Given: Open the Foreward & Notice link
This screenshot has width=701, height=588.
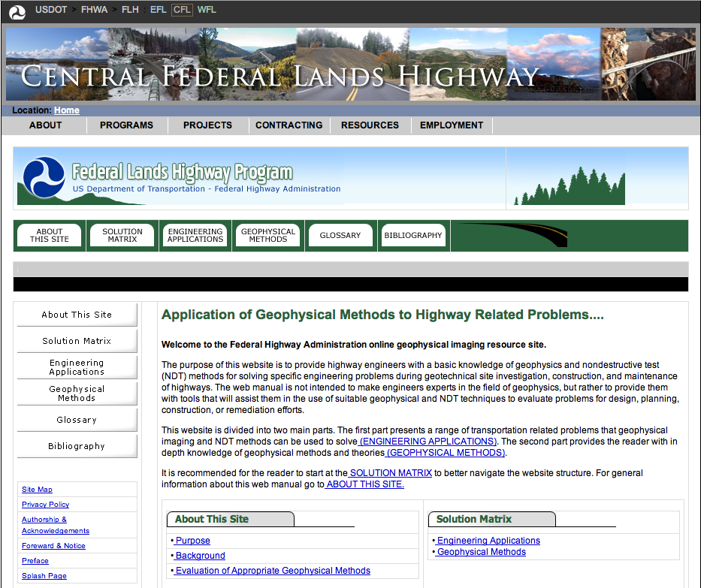Looking at the screenshot, I should (x=53, y=545).
